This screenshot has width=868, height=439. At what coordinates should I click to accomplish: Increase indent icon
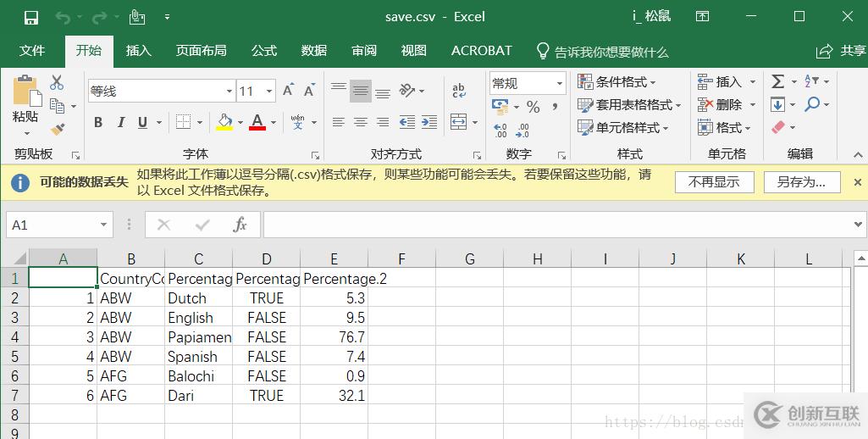tap(429, 122)
